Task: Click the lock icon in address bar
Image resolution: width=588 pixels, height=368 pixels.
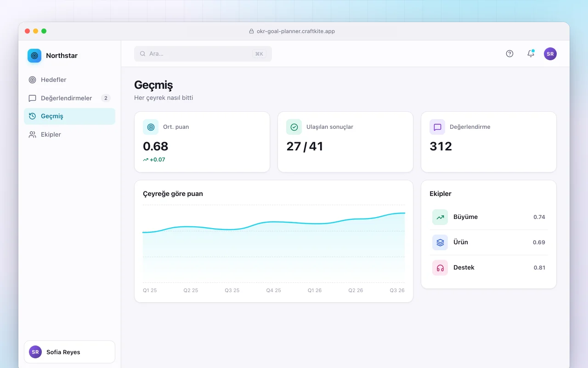Action: [x=251, y=31]
